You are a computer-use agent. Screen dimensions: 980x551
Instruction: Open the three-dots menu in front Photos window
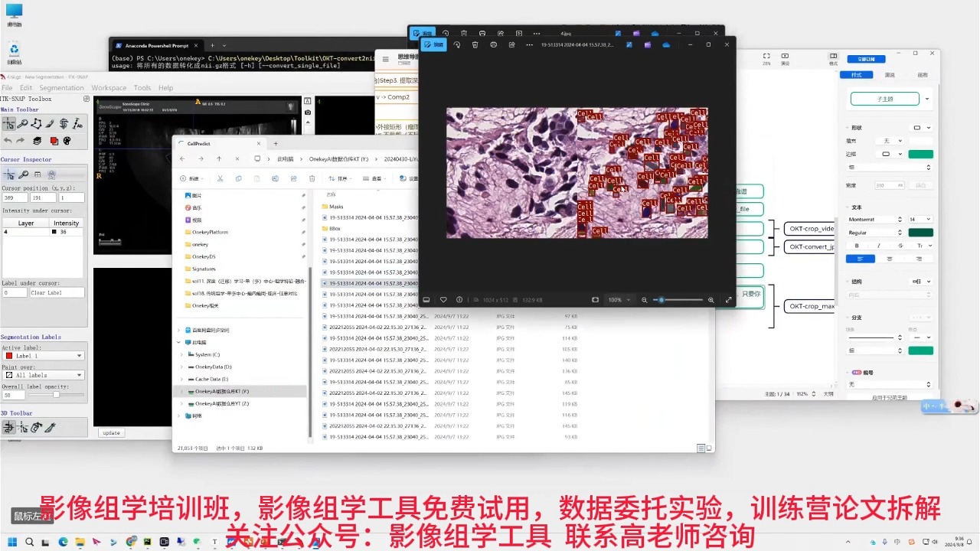pyautogui.click(x=529, y=45)
